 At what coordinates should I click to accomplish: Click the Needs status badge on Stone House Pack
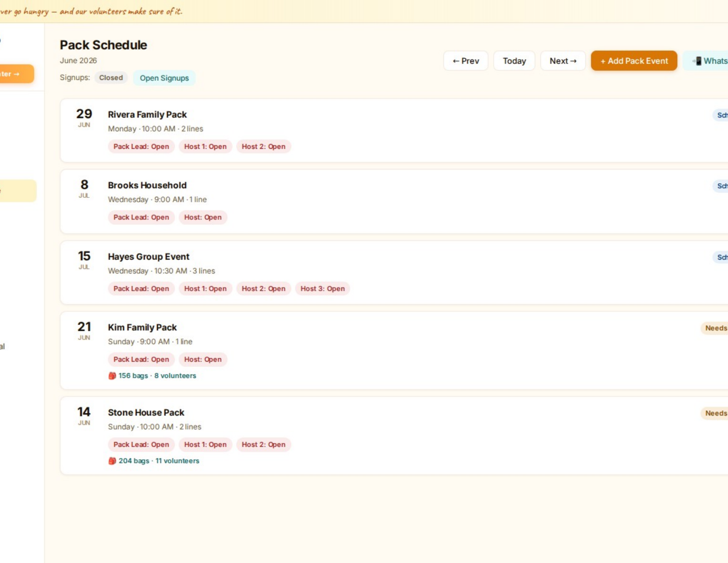click(715, 413)
